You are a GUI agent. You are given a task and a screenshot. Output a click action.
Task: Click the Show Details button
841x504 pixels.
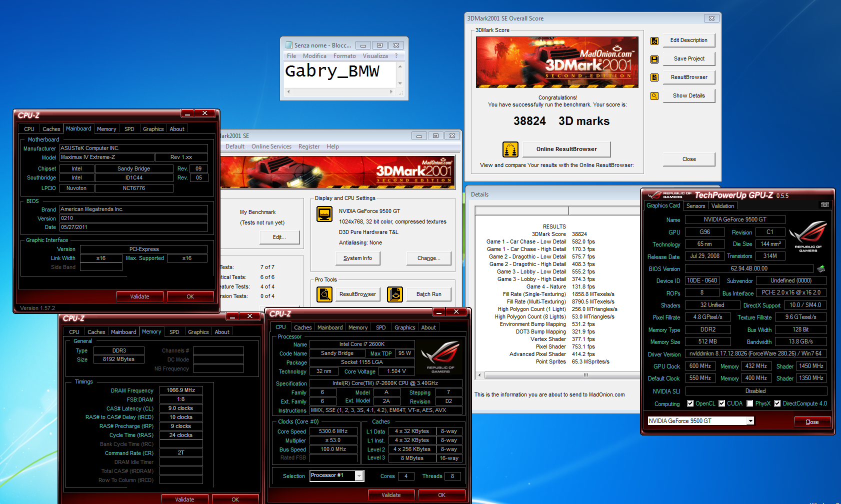(689, 96)
